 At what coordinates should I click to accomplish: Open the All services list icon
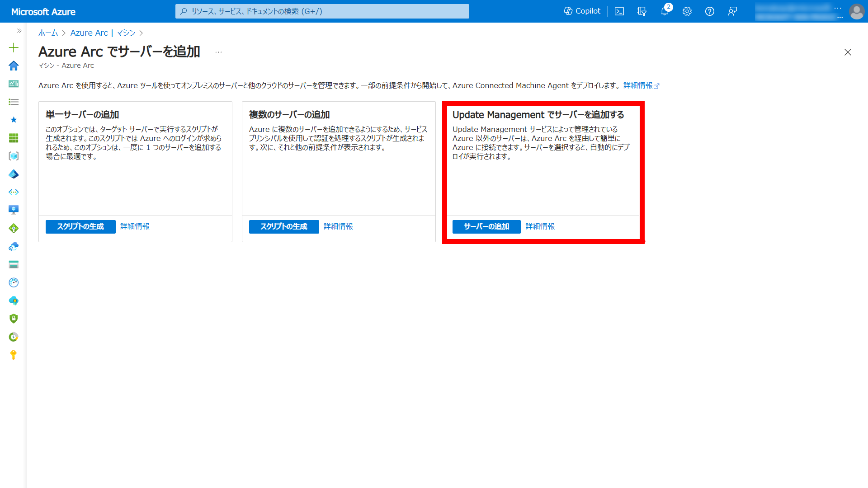pyautogui.click(x=14, y=102)
